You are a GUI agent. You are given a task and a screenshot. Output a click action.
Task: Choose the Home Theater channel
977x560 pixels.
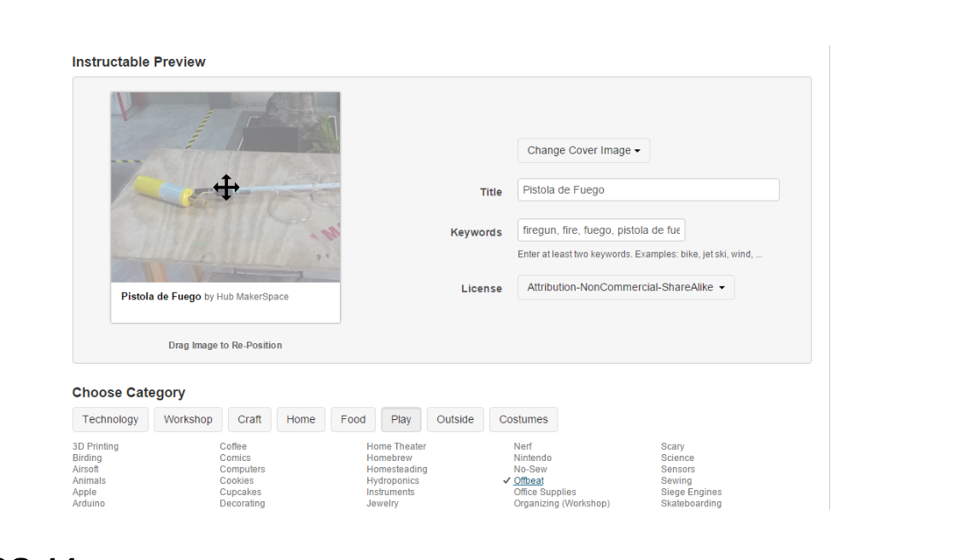click(396, 446)
